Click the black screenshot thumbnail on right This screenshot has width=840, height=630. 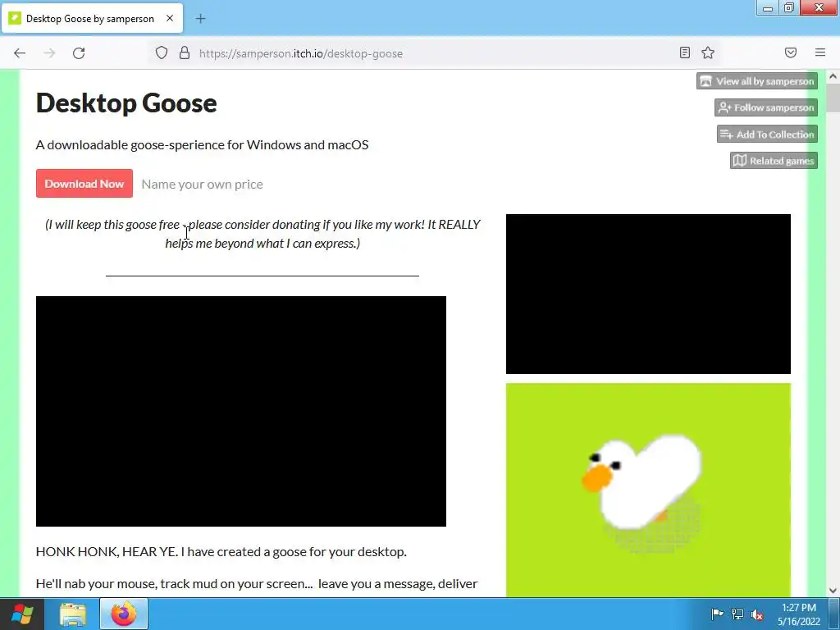(x=648, y=294)
